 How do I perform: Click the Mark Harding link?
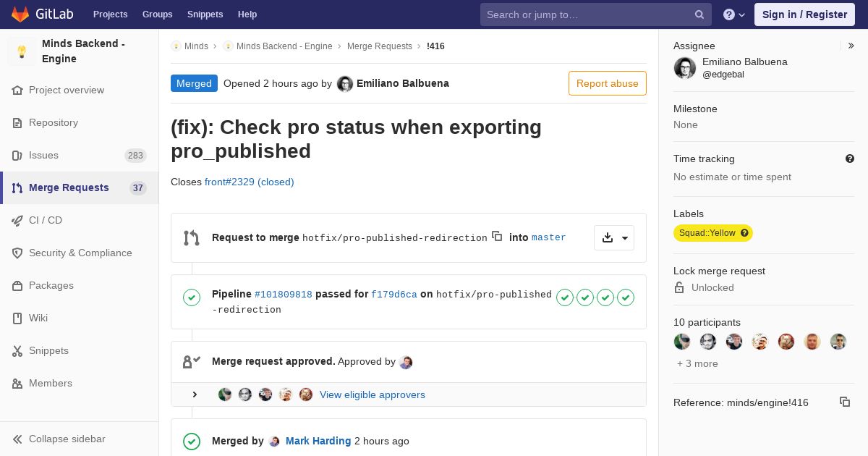318,441
